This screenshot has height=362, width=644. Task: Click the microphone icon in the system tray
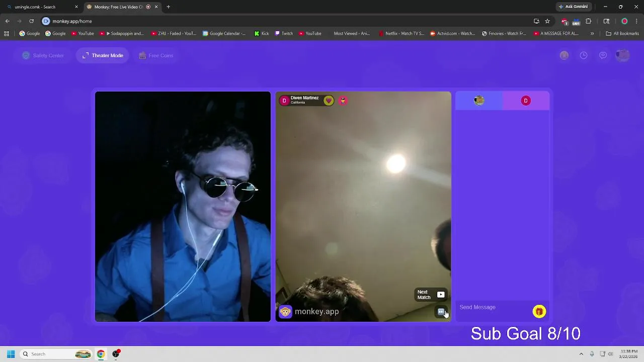pos(592,354)
